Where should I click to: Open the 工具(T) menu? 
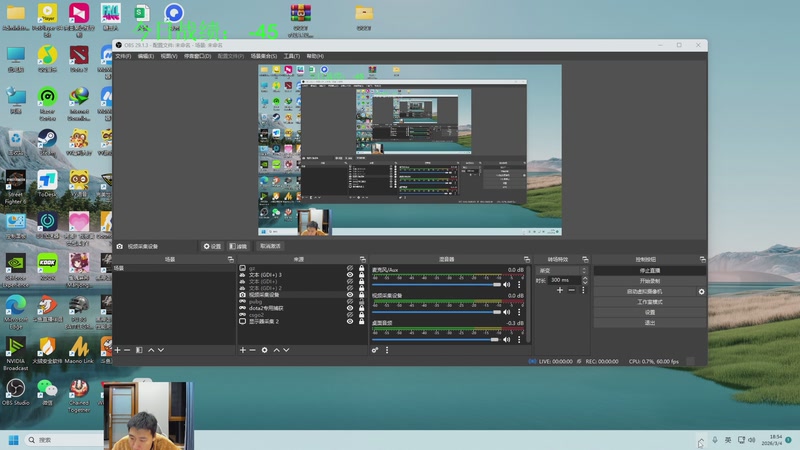pos(292,56)
